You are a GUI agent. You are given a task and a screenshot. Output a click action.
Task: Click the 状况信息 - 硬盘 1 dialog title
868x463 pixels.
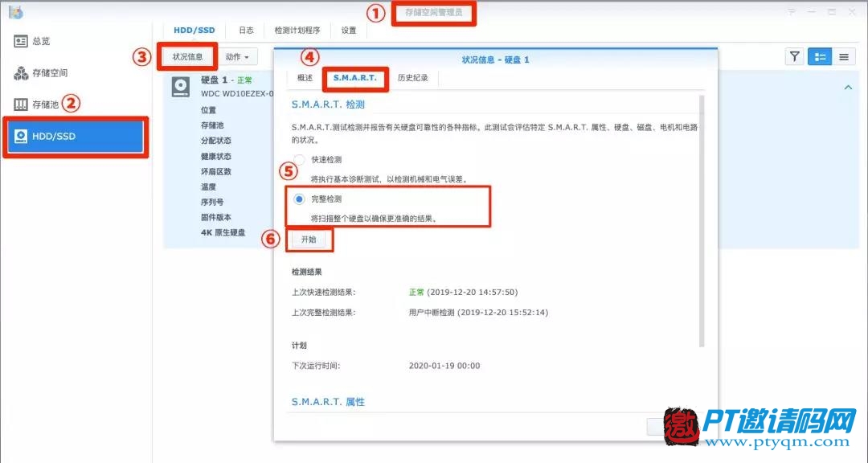[495, 59]
